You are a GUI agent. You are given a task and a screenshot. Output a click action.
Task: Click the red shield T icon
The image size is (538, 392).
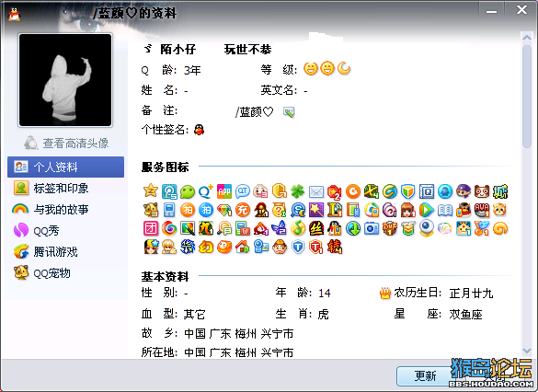click(316, 247)
